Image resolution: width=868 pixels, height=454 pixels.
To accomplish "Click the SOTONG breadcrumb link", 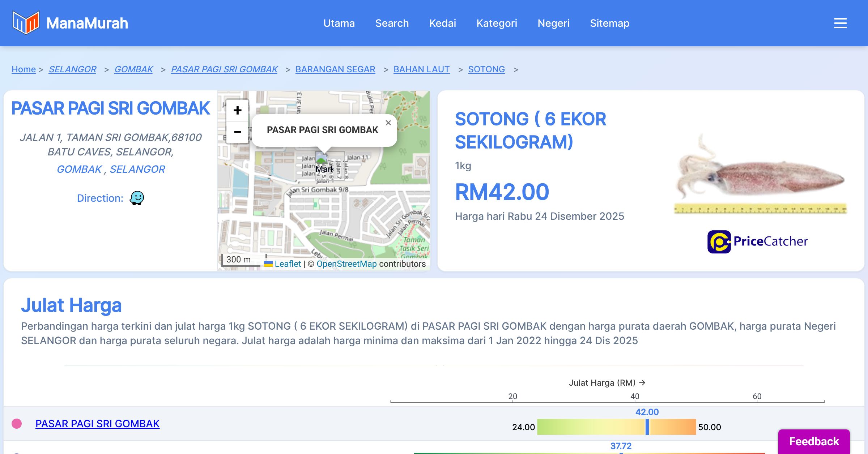I will pos(486,69).
